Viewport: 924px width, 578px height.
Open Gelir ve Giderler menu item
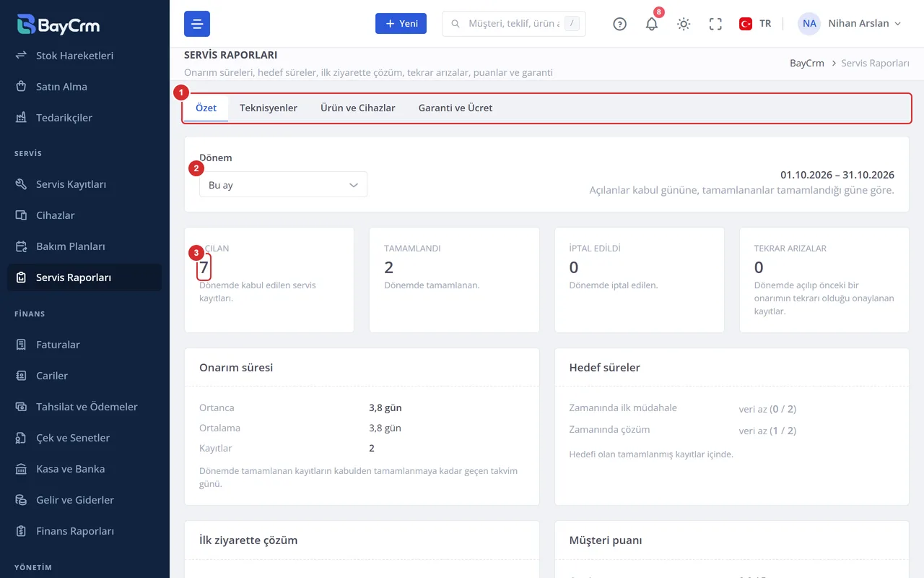pyautogui.click(x=84, y=500)
